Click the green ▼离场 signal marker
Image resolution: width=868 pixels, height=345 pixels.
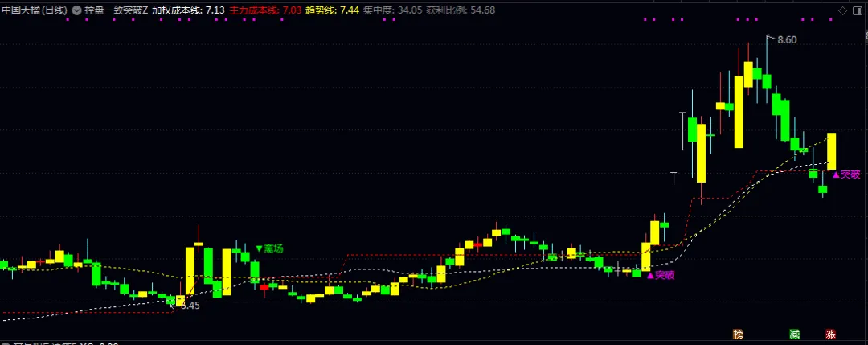point(269,249)
